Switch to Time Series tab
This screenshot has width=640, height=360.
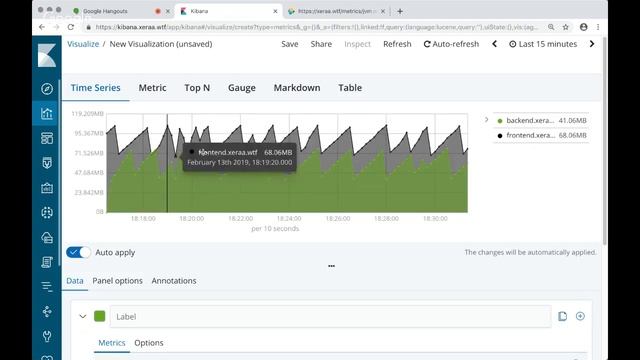(x=96, y=88)
